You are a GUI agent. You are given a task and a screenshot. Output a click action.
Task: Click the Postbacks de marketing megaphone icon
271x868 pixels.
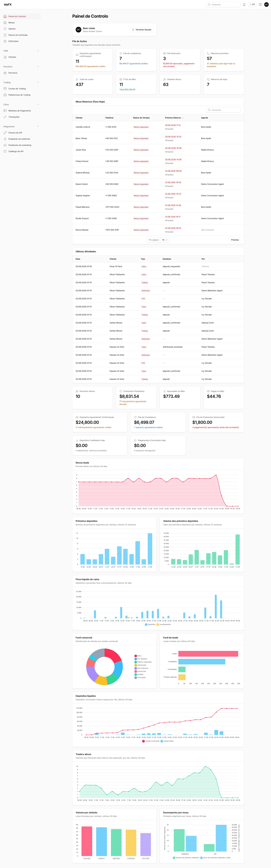(x=5, y=145)
